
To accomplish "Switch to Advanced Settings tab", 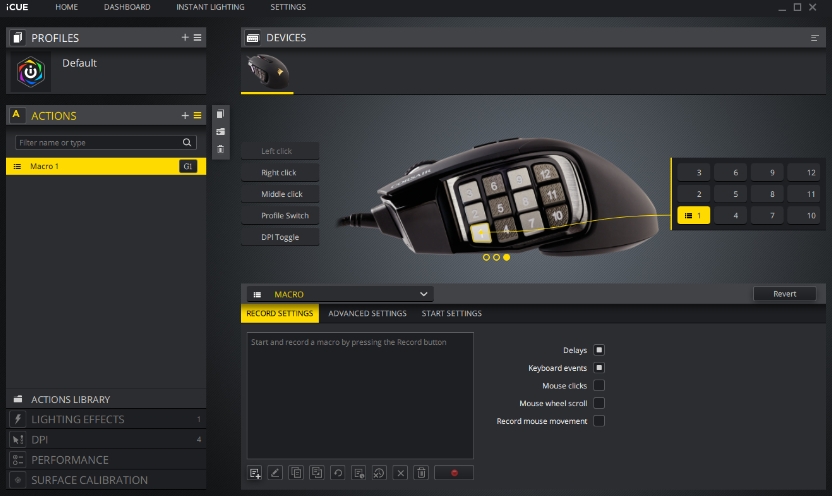I will (x=367, y=314).
